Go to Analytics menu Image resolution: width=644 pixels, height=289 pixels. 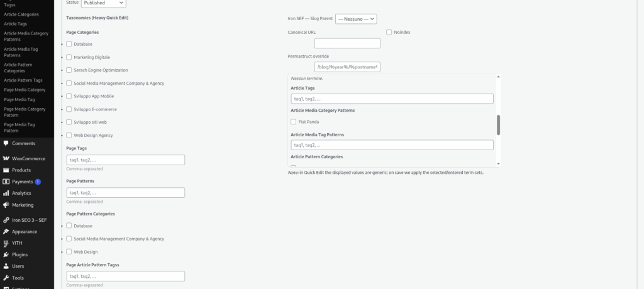coord(21,193)
